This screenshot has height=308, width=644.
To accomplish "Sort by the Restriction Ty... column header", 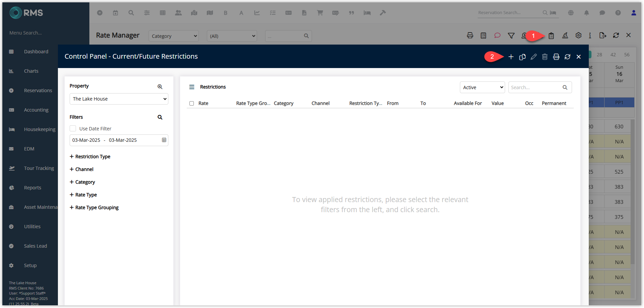I will pos(366,104).
